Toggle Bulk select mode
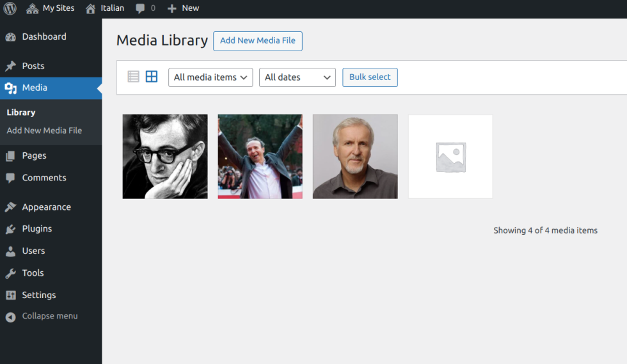 370,77
